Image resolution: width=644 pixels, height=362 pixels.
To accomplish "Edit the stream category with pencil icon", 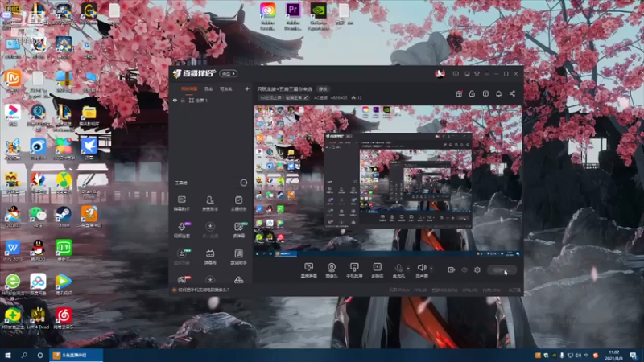I will pos(306,97).
